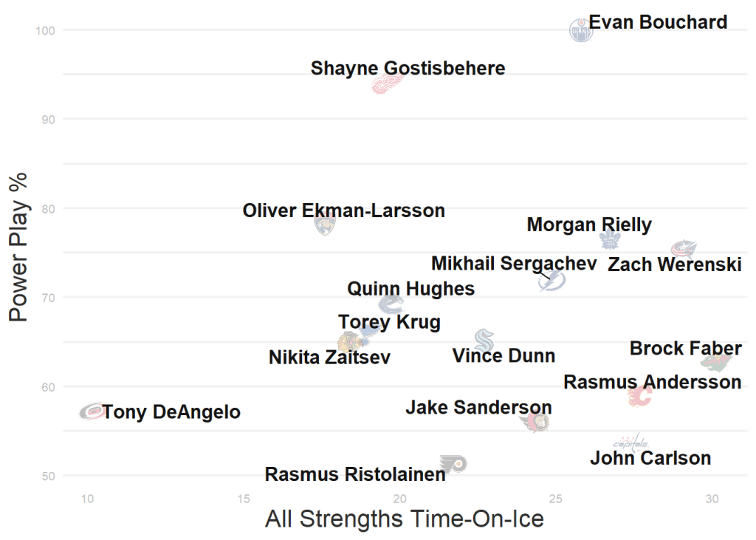
Task: Select the Calgary Flames logo marker
Action: 640,397
